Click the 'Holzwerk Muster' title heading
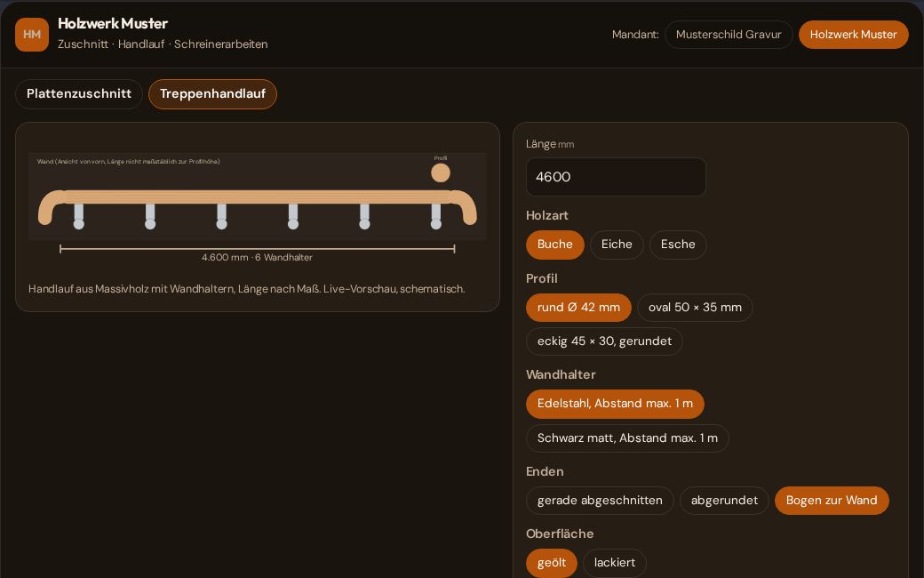924x578 pixels. click(113, 24)
